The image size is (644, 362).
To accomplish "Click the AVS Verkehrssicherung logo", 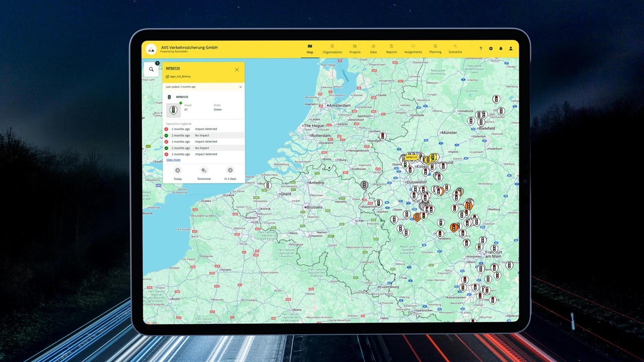I will pyautogui.click(x=151, y=49).
